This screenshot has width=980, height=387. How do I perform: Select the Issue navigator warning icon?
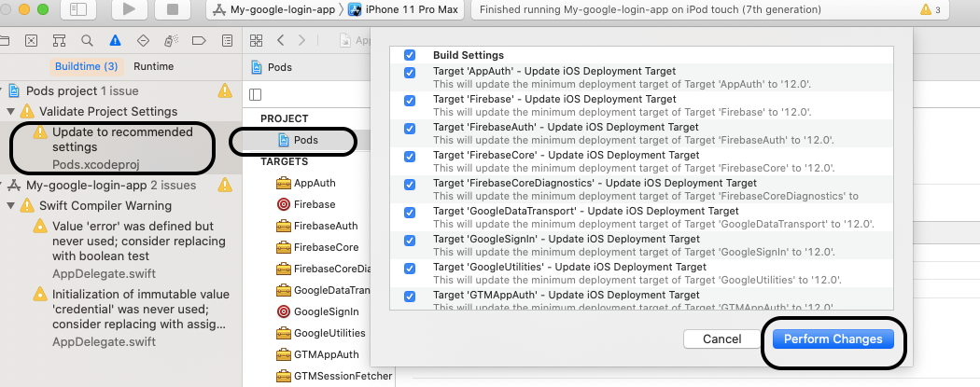coord(115,41)
